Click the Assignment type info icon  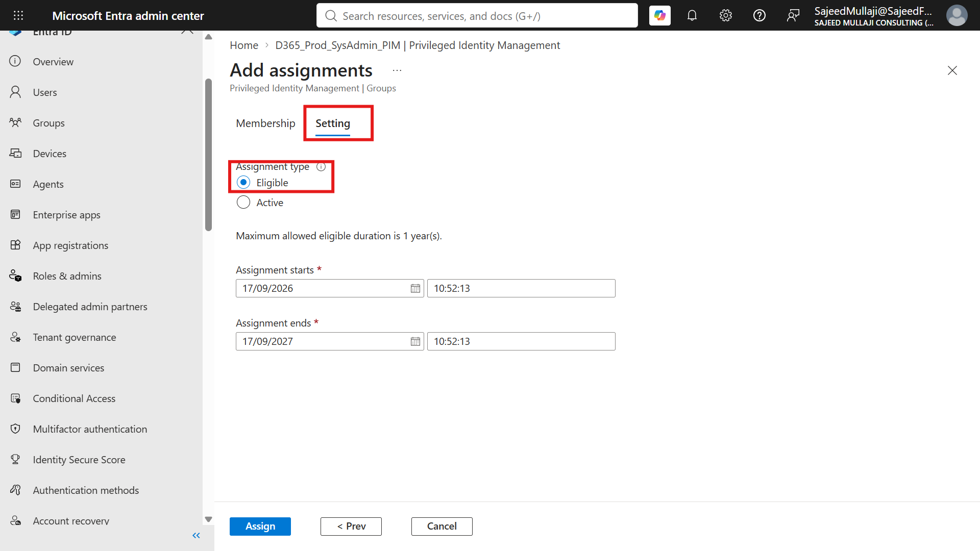point(321,167)
